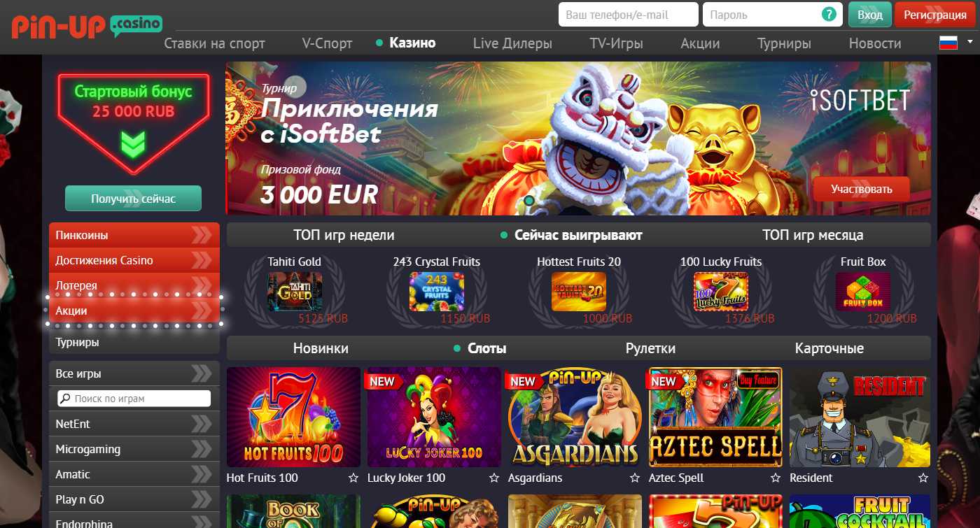Expand Все игры section
The height and width of the screenshot is (528, 980).
click(x=134, y=373)
